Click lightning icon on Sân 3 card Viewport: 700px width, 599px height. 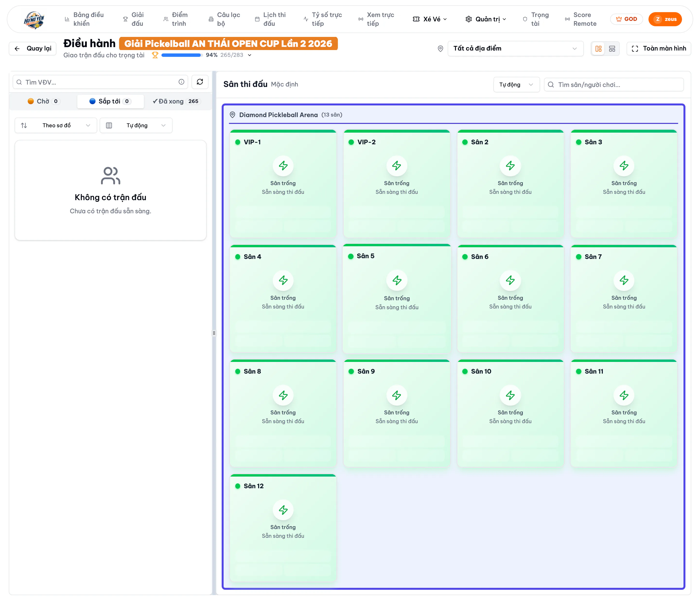624,166
